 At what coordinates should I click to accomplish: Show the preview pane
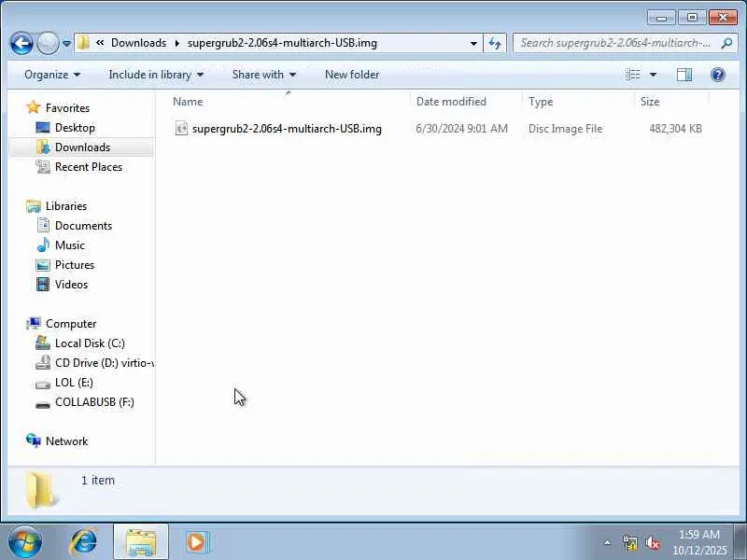pos(684,75)
